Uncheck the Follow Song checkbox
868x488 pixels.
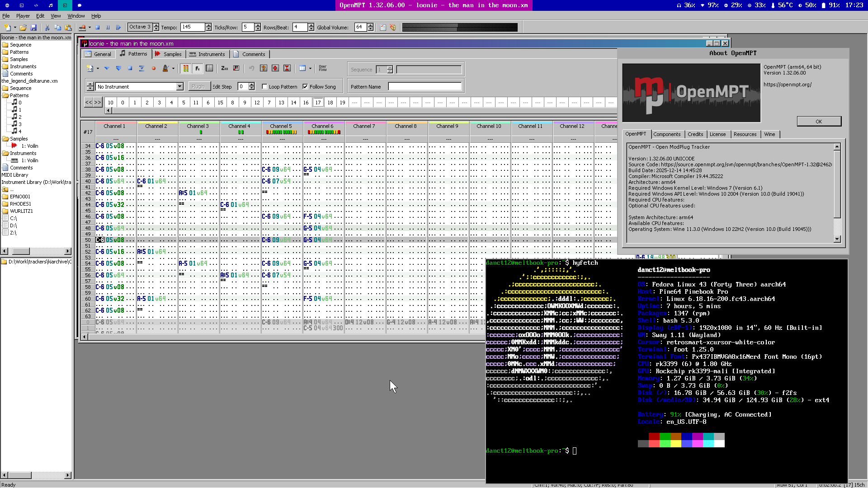point(306,87)
